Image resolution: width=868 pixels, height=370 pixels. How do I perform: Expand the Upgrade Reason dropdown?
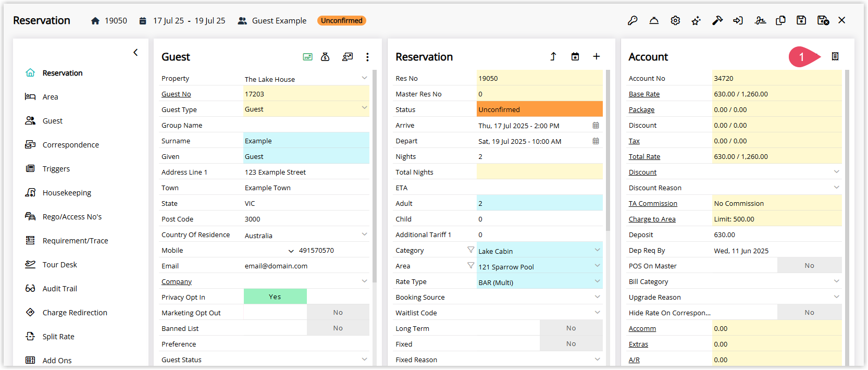[836, 297]
